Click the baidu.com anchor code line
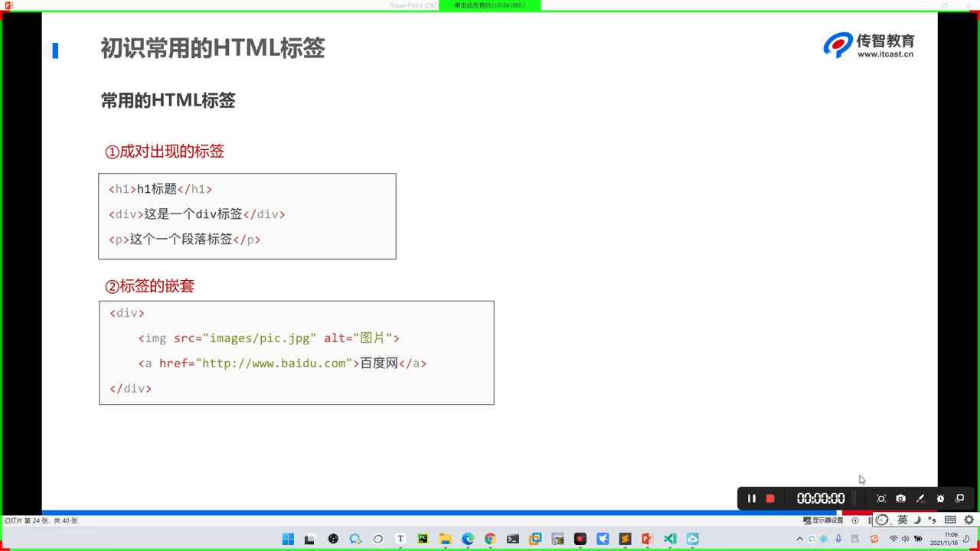The image size is (980, 551). tap(283, 364)
